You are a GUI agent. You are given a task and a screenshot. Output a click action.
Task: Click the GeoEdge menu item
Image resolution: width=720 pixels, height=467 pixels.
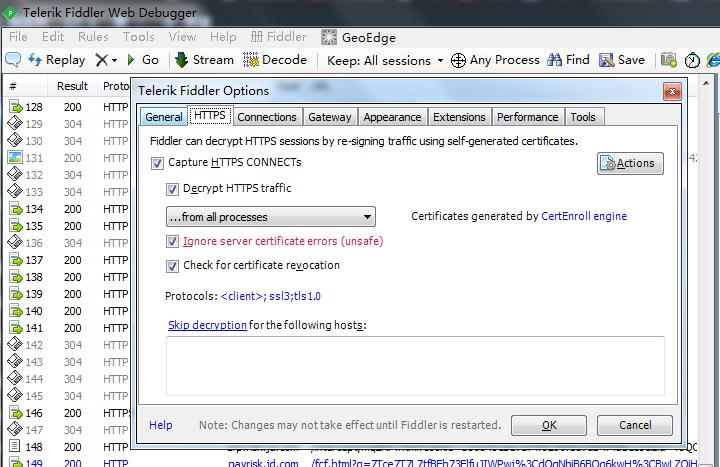359,37
